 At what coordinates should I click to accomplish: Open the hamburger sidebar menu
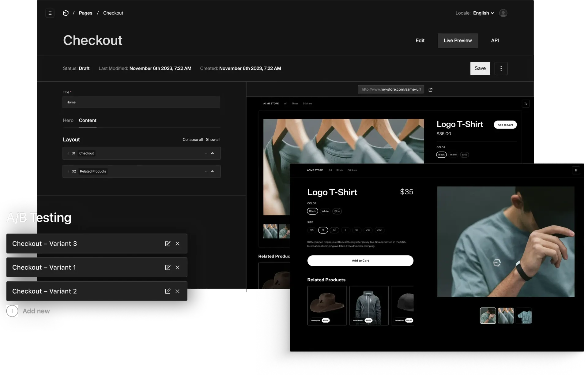coord(50,13)
